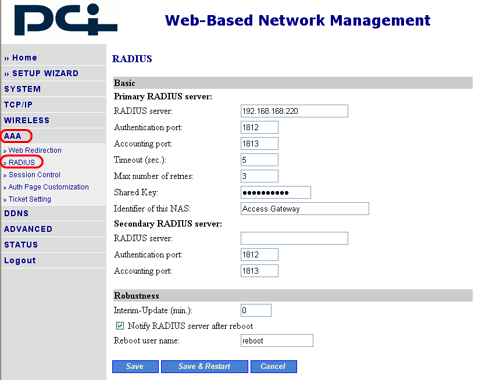This screenshot has height=380, width=500.
Task: Click the primary Authentication port field
Action: (x=259, y=127)
